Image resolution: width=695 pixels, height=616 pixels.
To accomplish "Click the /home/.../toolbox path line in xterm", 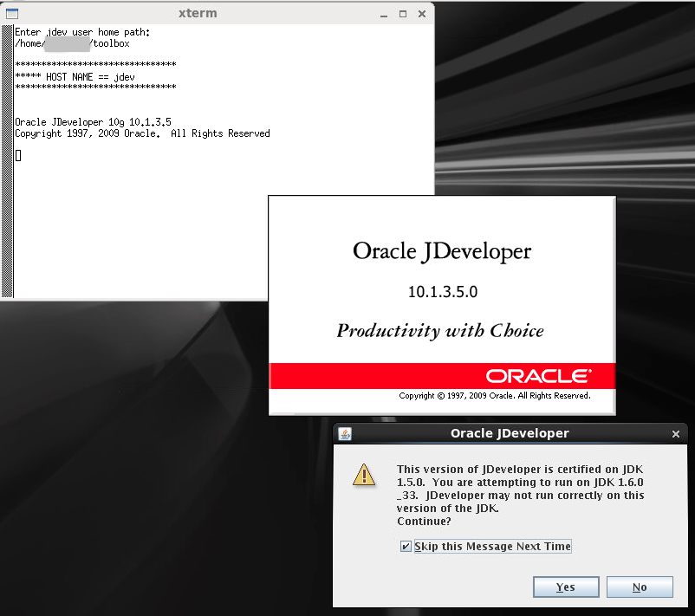I will tap(72, 43).
